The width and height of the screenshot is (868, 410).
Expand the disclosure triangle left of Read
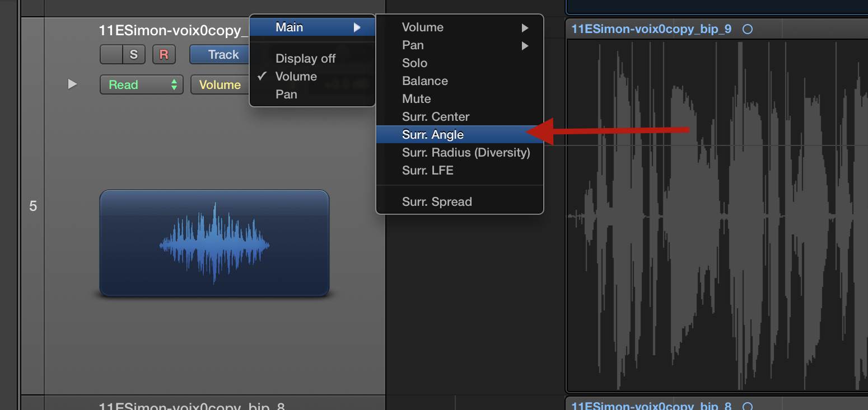pos(72,84)
